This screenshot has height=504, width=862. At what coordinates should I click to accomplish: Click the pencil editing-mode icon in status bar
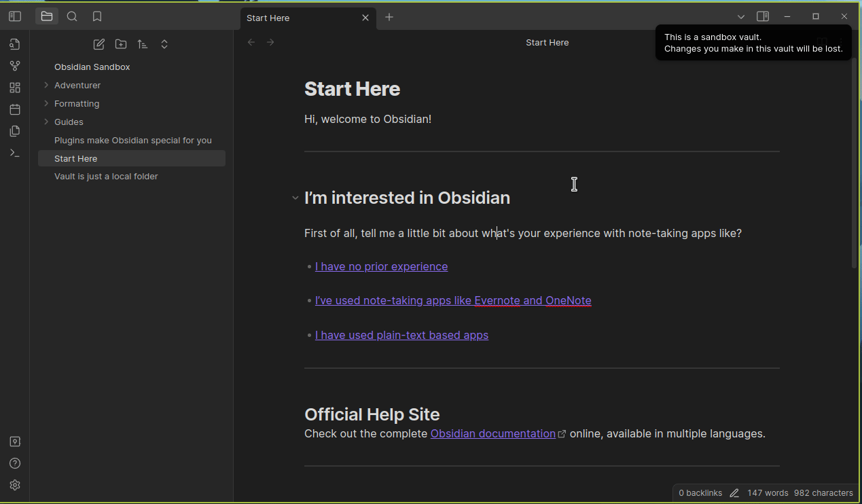pos(734,493)
